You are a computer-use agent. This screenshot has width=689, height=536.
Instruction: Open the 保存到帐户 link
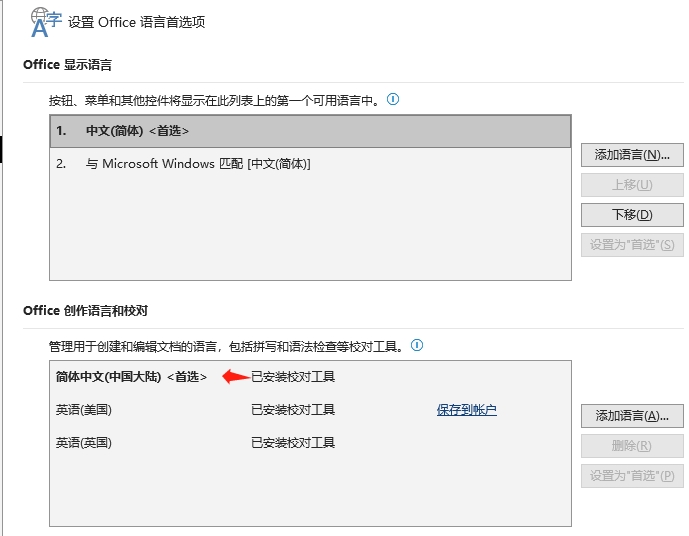click(x=467, y=410)
